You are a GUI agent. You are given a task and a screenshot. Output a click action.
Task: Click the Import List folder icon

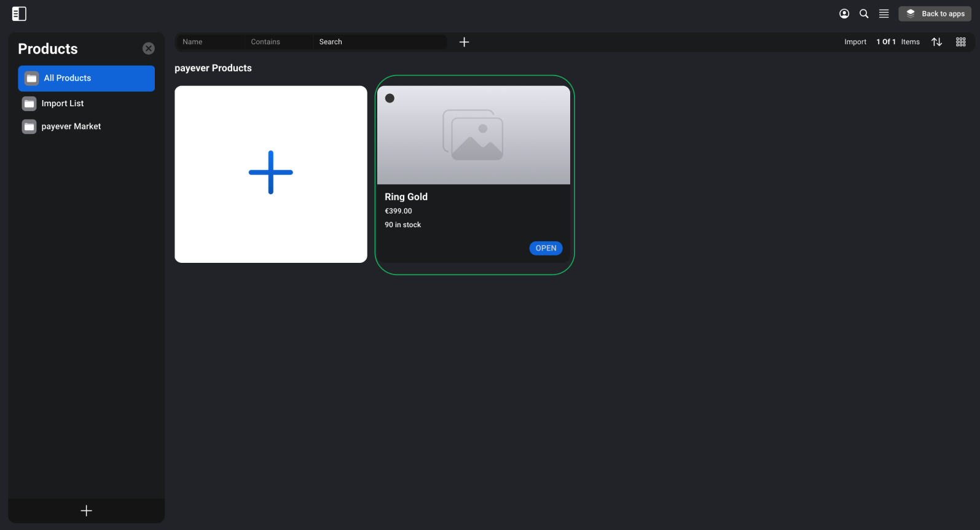pos(29,103)
